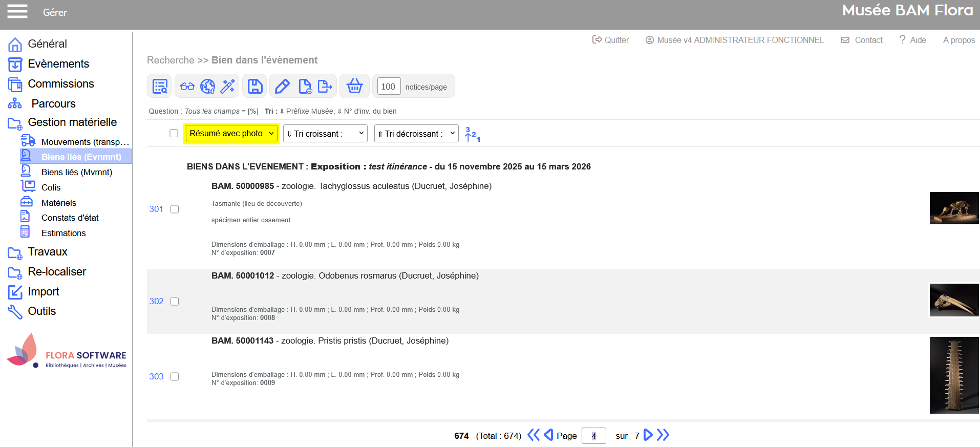The image size is (980, 447).
Task: Click the glasses view icon
Action: click(x=187, y=86)
